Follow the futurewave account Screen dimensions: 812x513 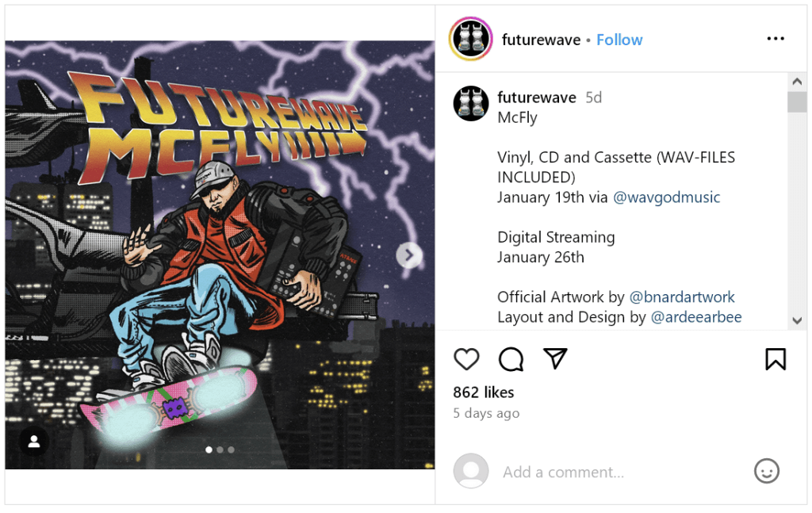[619, 40]
